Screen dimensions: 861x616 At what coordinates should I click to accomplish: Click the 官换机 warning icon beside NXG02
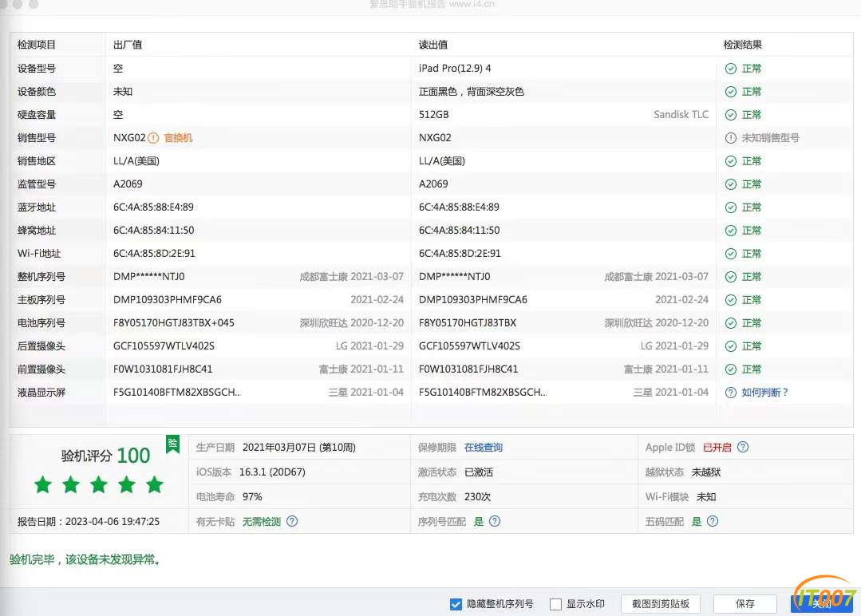click(x=153, y=138)
